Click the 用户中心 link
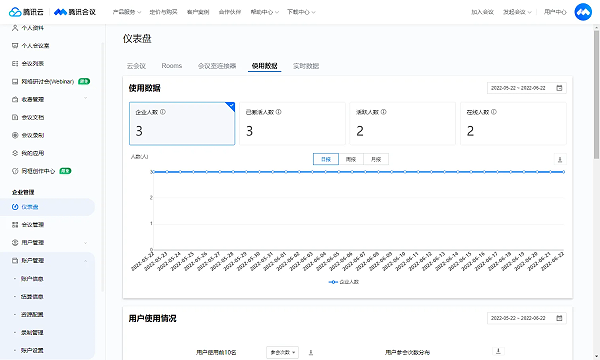This screenshot has height=360, width=600. click(x=555, y=12)
